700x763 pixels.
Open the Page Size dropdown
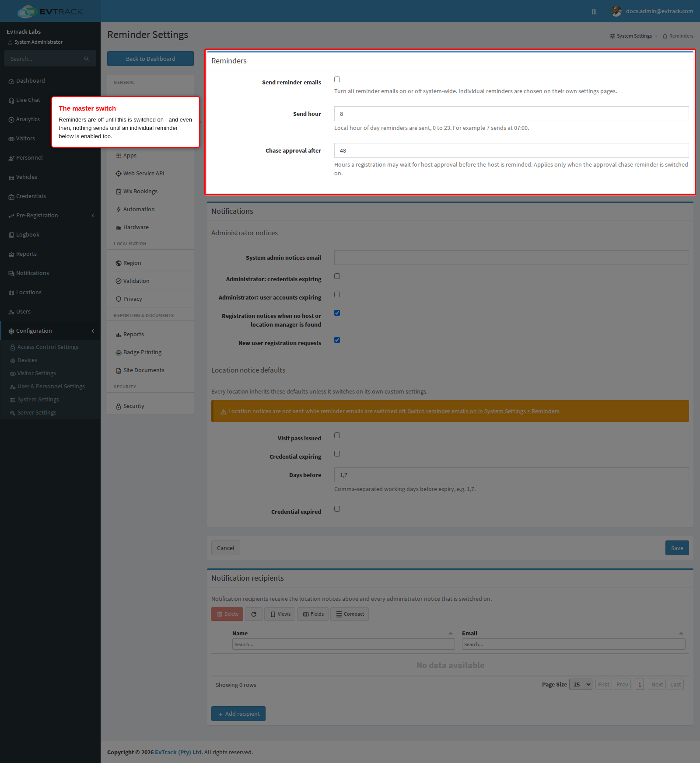tap(581, 684)
